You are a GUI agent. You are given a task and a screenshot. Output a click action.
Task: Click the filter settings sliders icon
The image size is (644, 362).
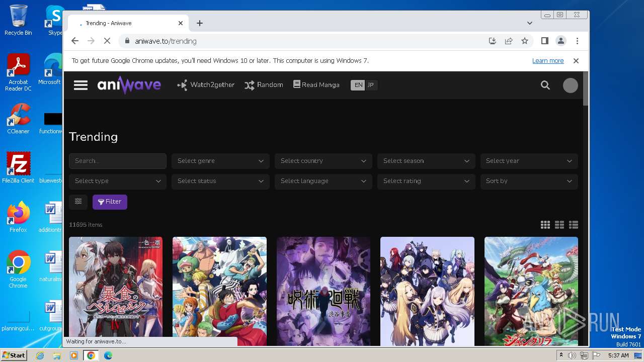(78, 202)
